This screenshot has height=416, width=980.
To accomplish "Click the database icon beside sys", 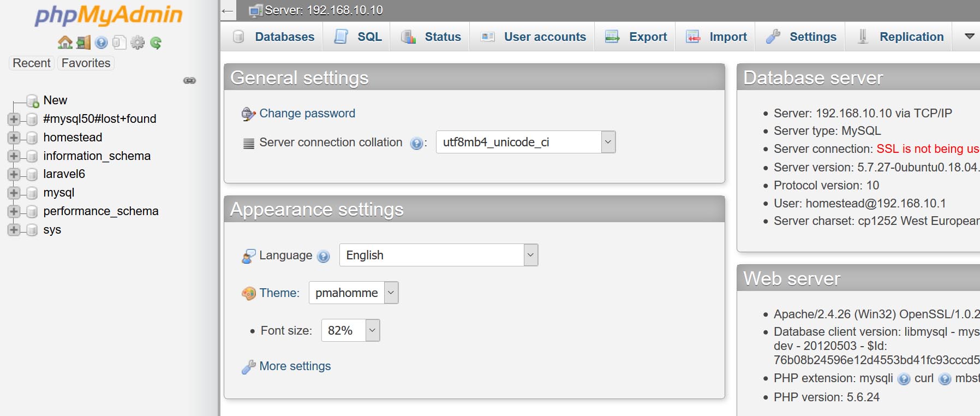I will 32,230.
